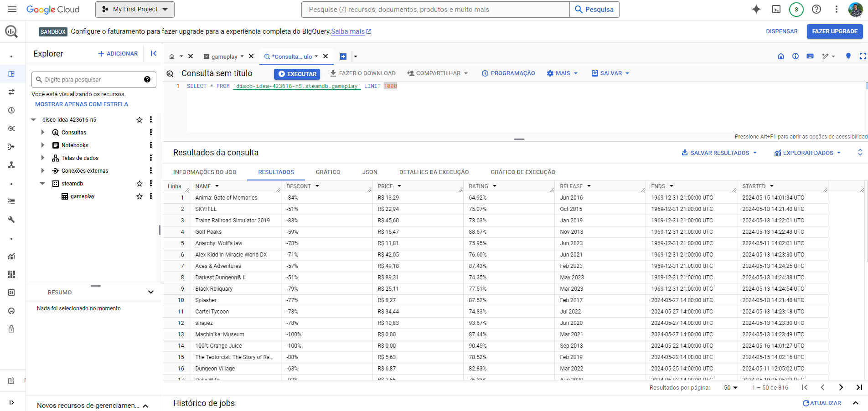The width and height of the screenshot is (868, 411).
Task: Open the Compartilhar share button
Action: (x=438, y=73)
